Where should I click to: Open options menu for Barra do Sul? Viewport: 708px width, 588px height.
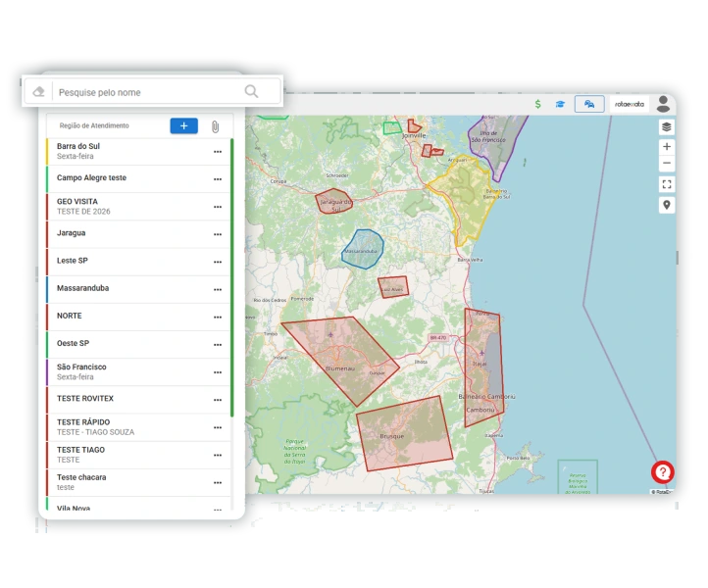click(218, 152)
